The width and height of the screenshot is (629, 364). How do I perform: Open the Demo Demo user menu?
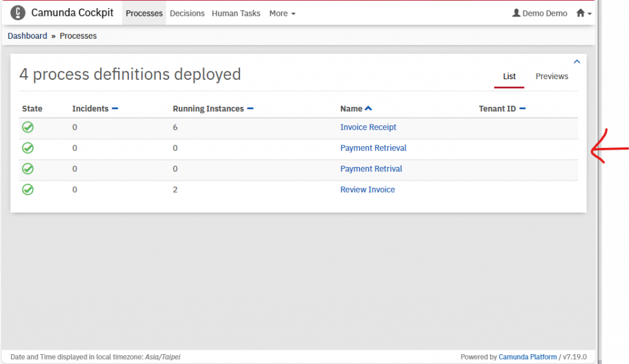(539, 14)
